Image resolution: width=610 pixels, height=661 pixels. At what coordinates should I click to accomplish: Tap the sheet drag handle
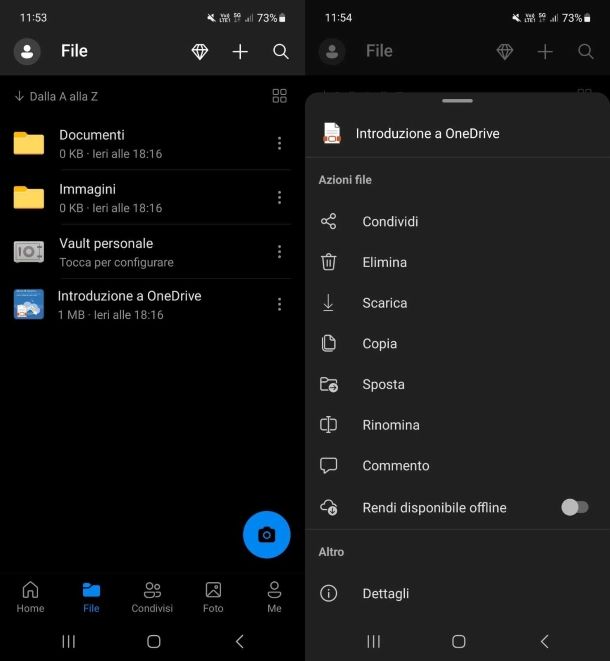coord(457,101)
